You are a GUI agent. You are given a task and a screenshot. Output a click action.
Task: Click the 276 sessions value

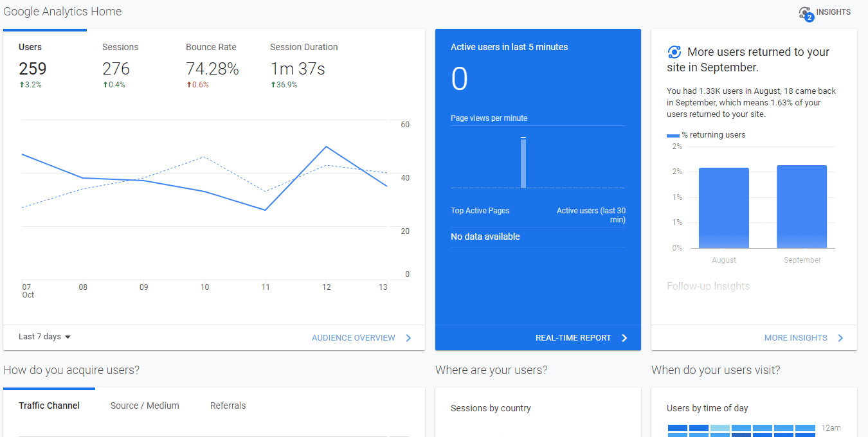pyautogui.click(x=116, y=69)
